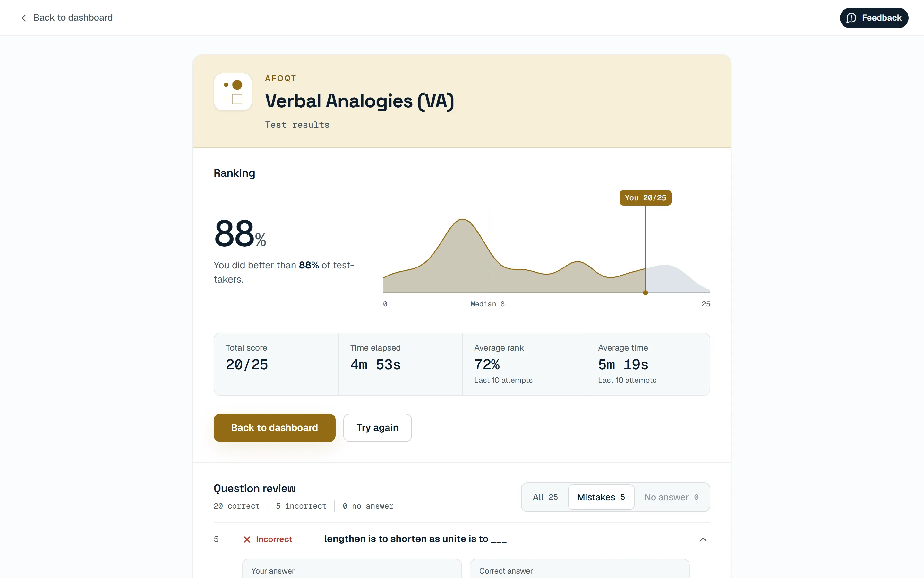Viewport: 924px width, 578px height.
Task: Click the score distribution curve peak
Action: [x=463, y=219]
